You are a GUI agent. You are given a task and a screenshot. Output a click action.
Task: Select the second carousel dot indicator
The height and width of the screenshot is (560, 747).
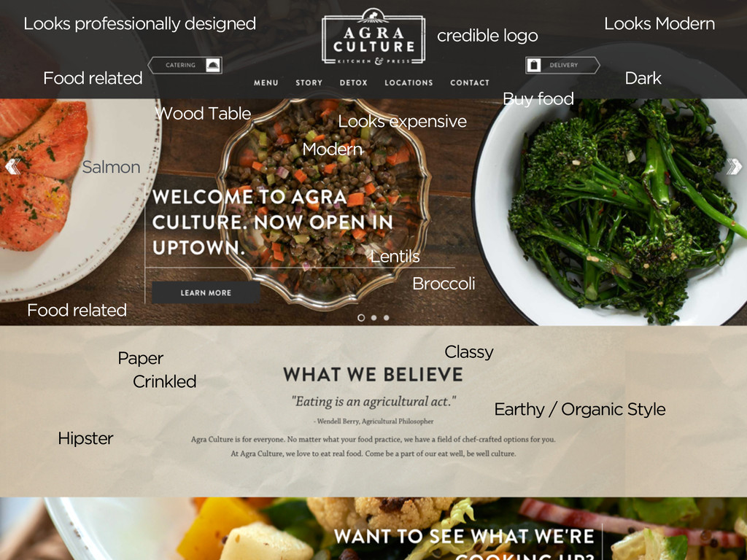pos(374,318)
